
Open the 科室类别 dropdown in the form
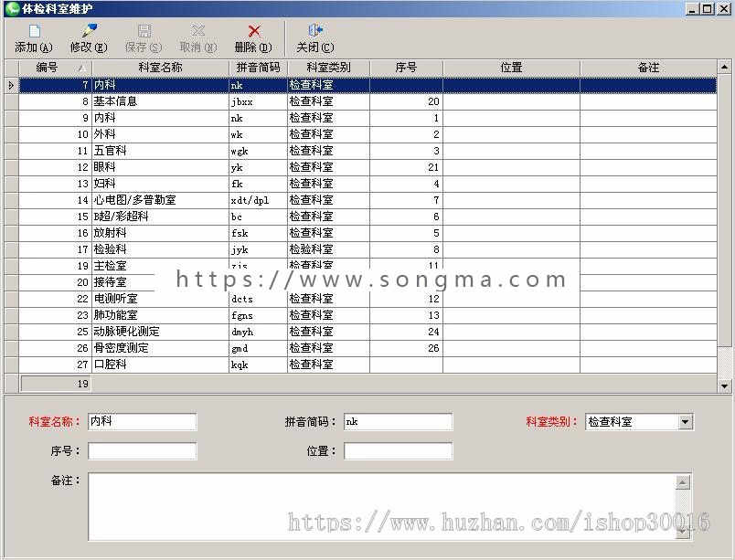[685, 422]
